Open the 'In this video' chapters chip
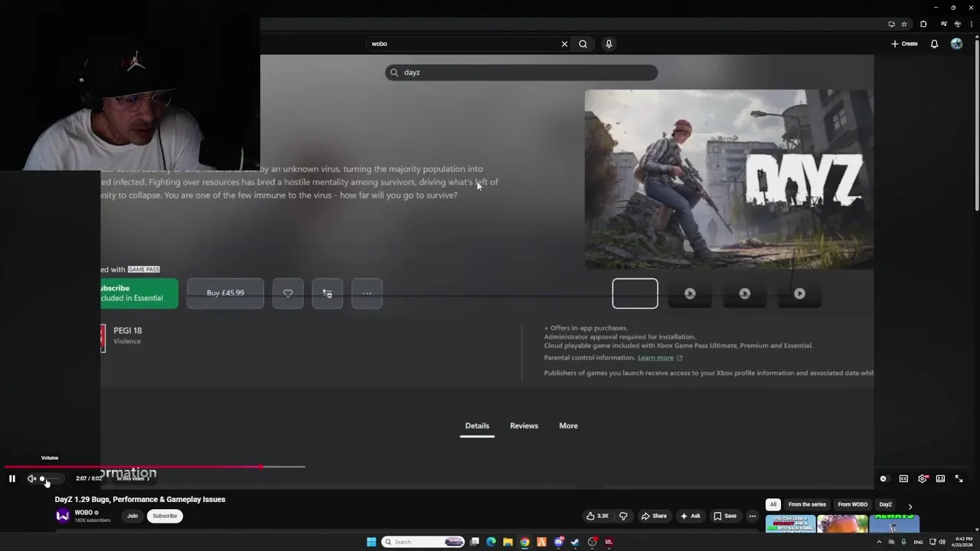This screenshot has height=551, width=980. [x=133, y=478]
